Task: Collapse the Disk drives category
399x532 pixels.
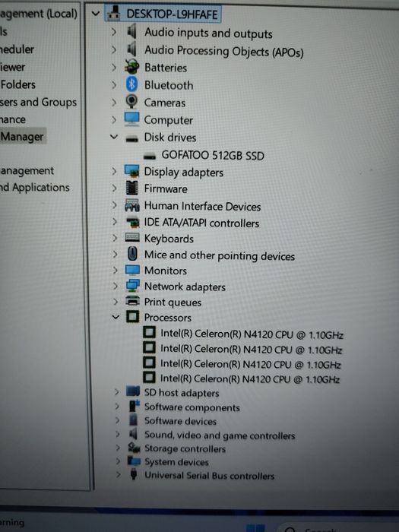Action: 114,137
